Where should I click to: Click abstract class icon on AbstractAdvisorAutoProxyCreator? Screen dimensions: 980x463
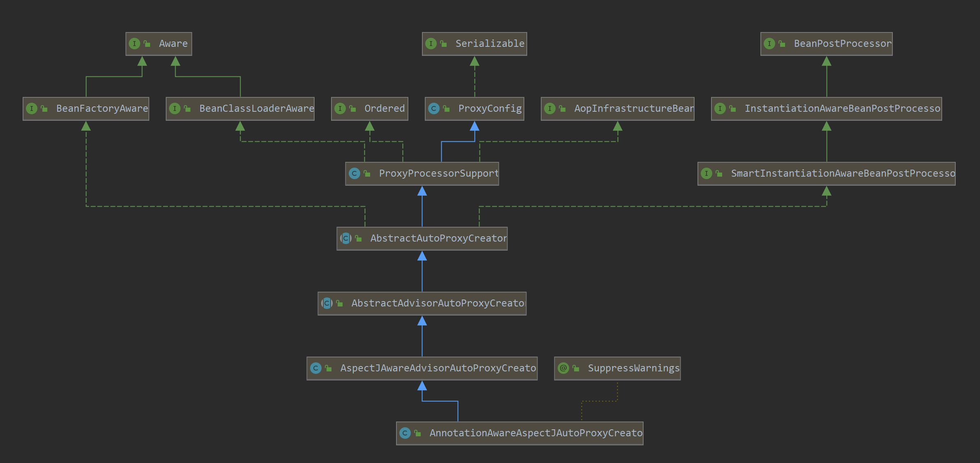click(x=327, y=303)
